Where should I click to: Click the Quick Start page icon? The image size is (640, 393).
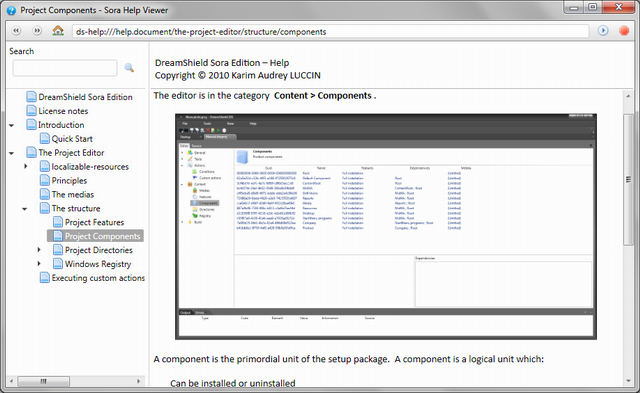click(x=45, y=138)
